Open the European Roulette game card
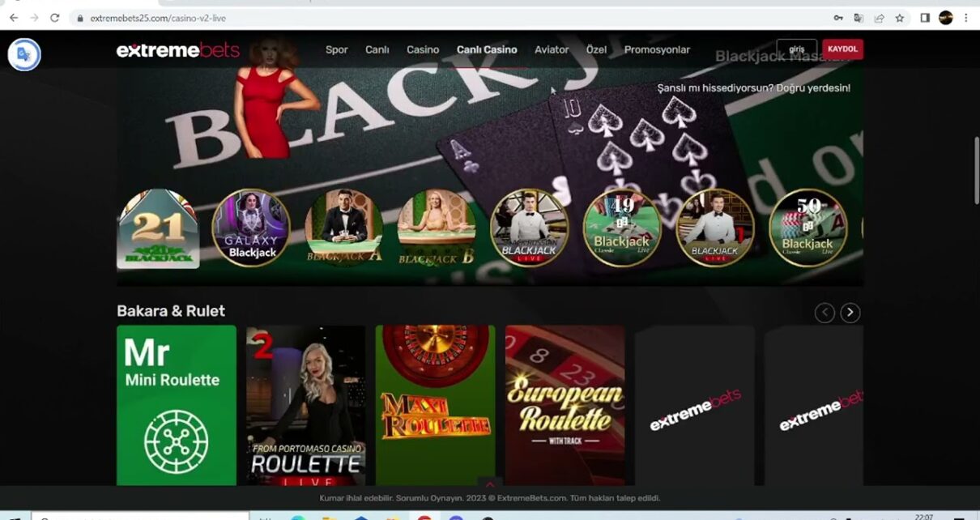Screen dimensions: 980x520 point(565,405)
